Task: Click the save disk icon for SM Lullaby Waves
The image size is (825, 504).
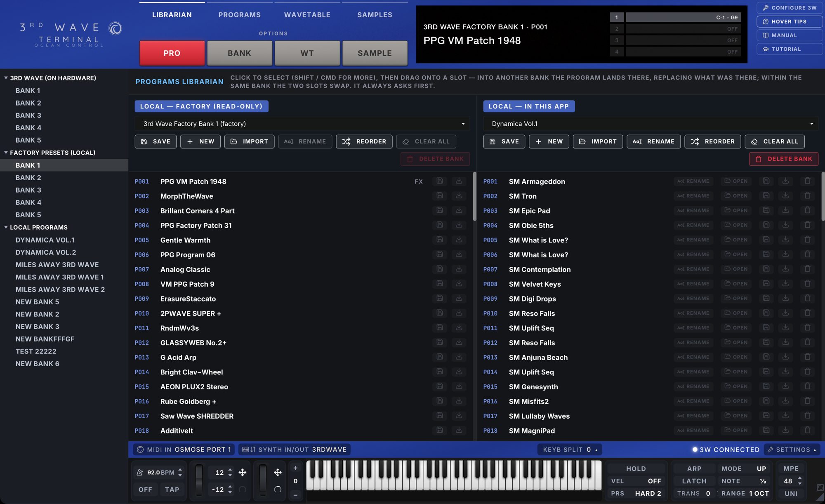Action: pos(766,416)
